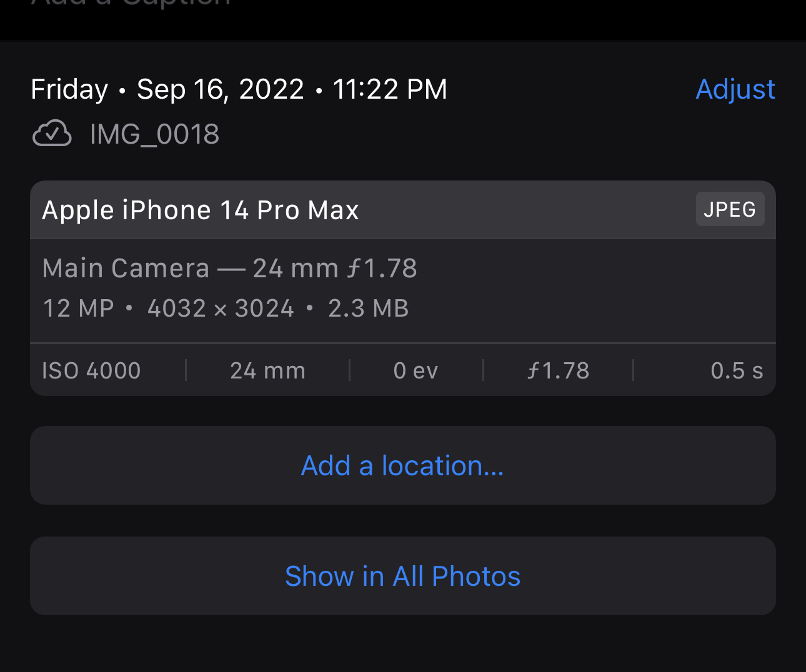Open Show in All Photos

coord(402,576)
